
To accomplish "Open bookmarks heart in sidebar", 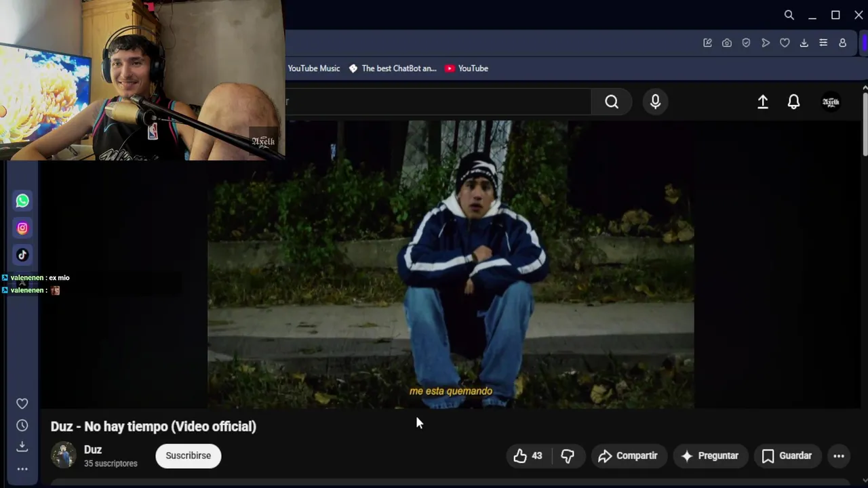I will click(x=22, y=403).
